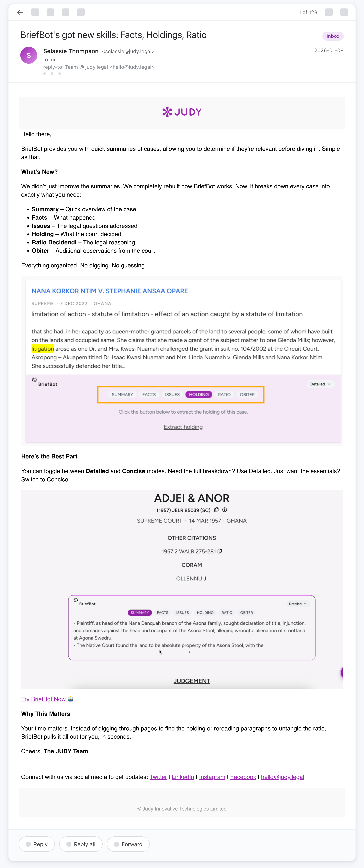Open the Nana Korkor Ntim case title
This screenshot has width=364, height=868.
pos(110,291)
